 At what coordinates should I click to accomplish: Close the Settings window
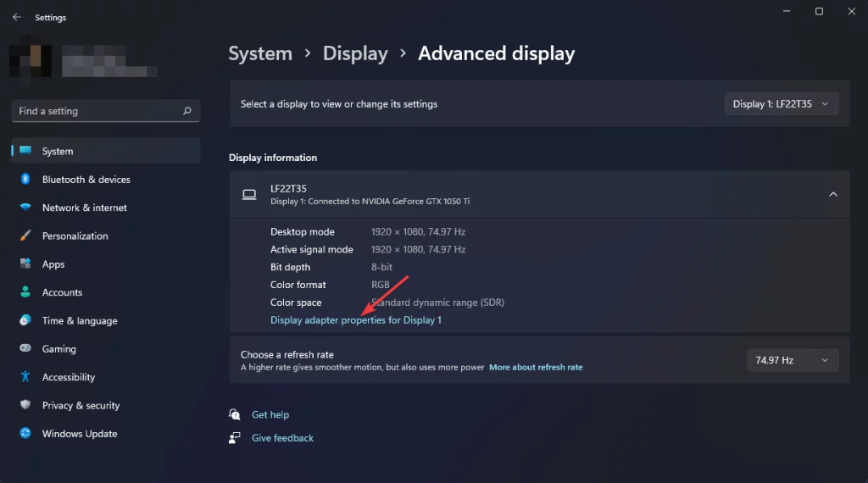851,11
